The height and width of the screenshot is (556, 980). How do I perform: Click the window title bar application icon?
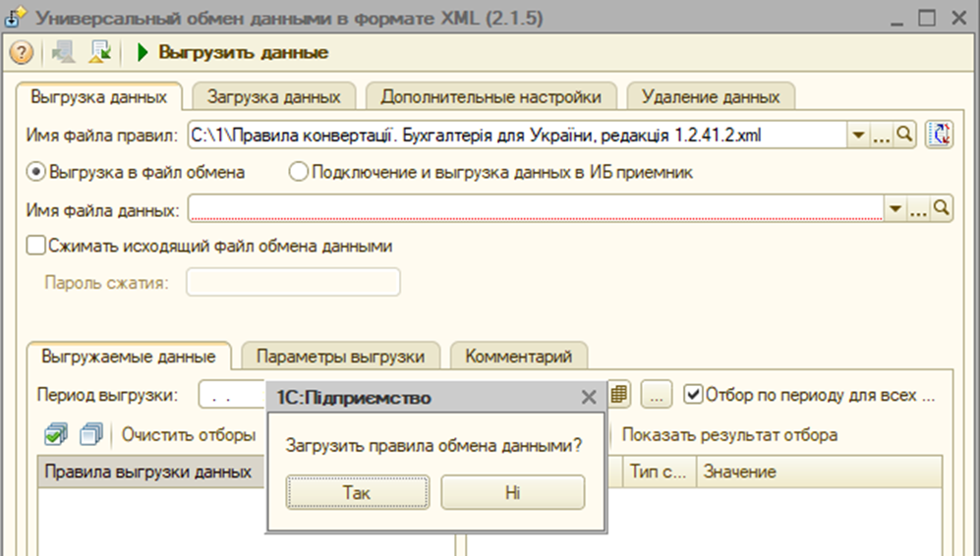point(15,17)
